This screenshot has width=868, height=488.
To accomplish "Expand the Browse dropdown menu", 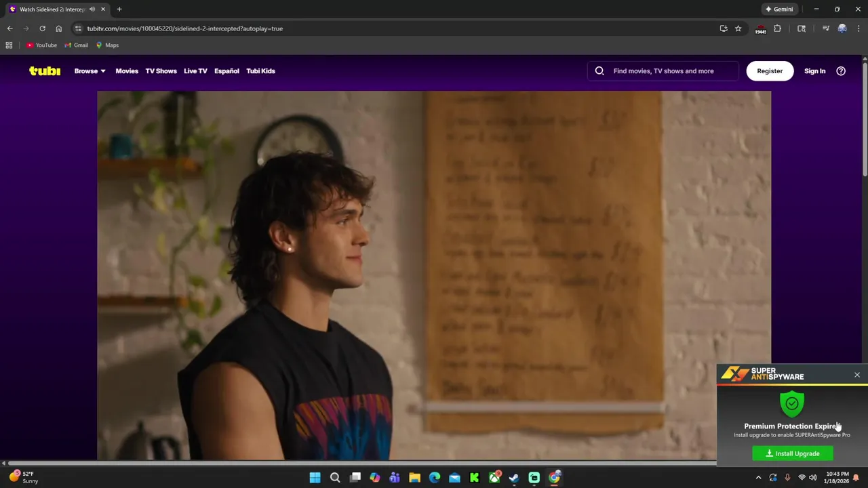I will pyautogui.click(x=90, y=71).
